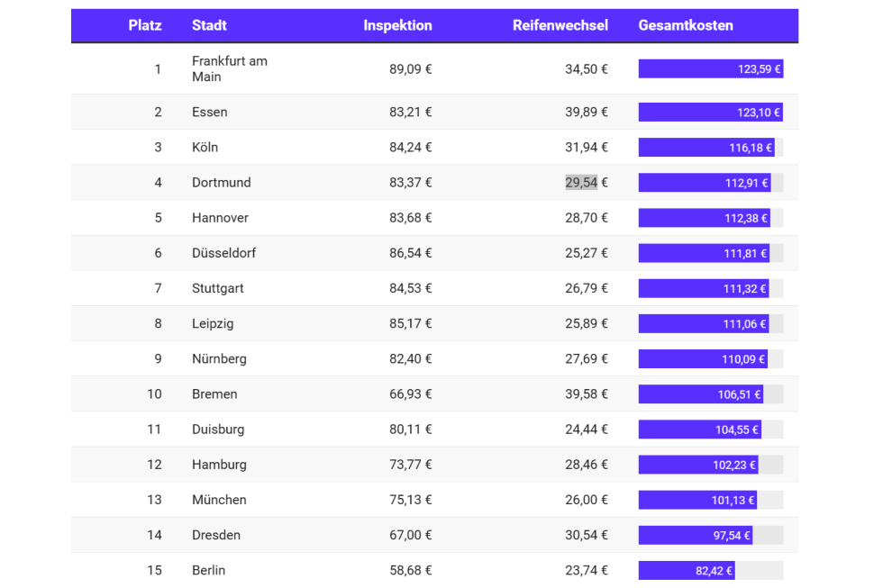Select the Frankfurt am Main city cell
Screen dimensions: 883x588
click(x=229, y=69)
